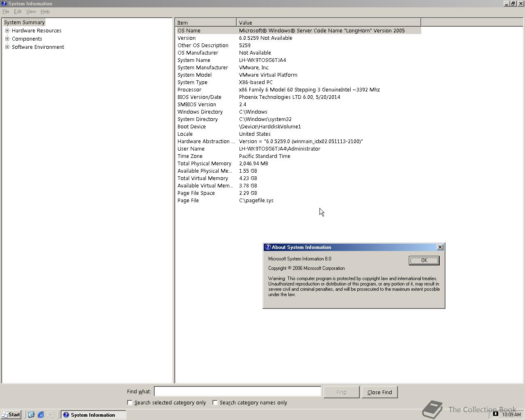Select the Hardware Abstraction Layer row

tap(299, 141)
